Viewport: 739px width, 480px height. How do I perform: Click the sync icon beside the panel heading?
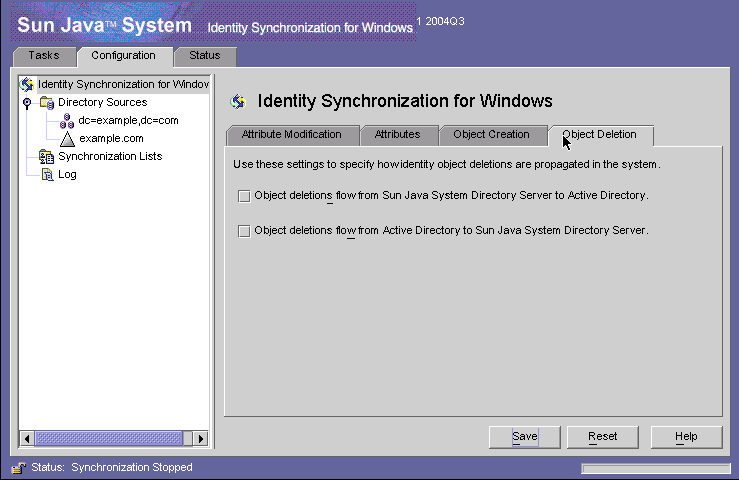(x=238, y=101)
